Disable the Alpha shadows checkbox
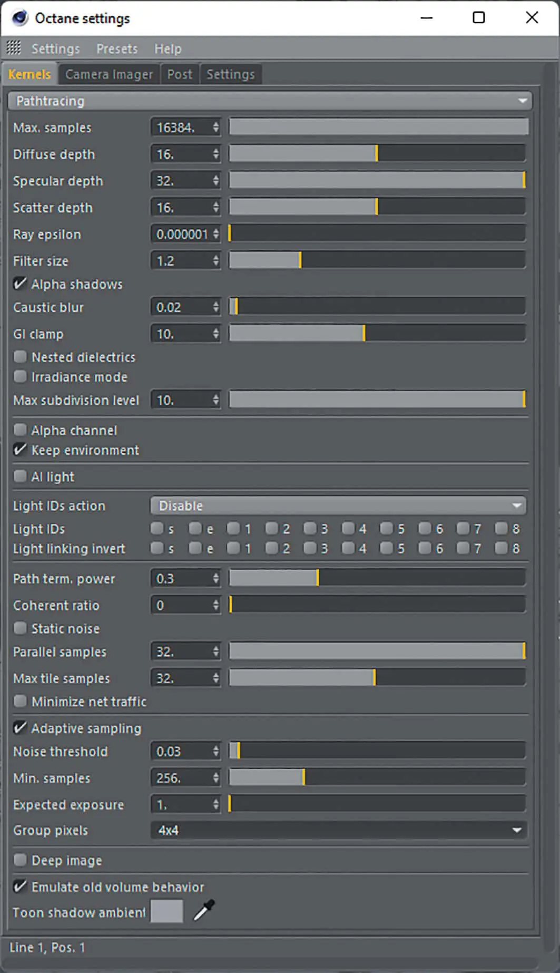560x973 pixels. tap(20, 284)
